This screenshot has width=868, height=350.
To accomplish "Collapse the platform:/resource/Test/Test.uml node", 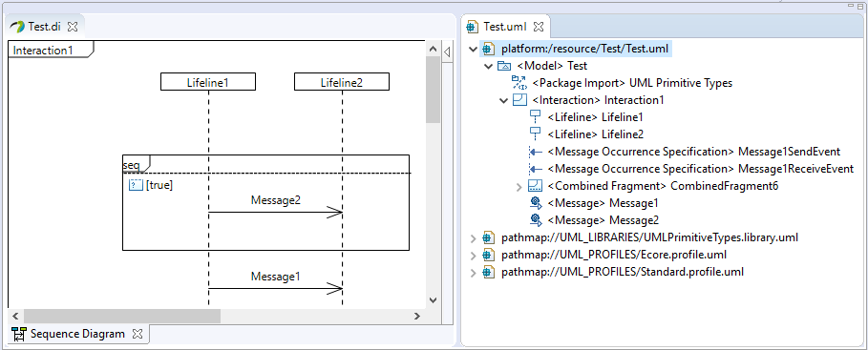I will (x=473, y=50).
